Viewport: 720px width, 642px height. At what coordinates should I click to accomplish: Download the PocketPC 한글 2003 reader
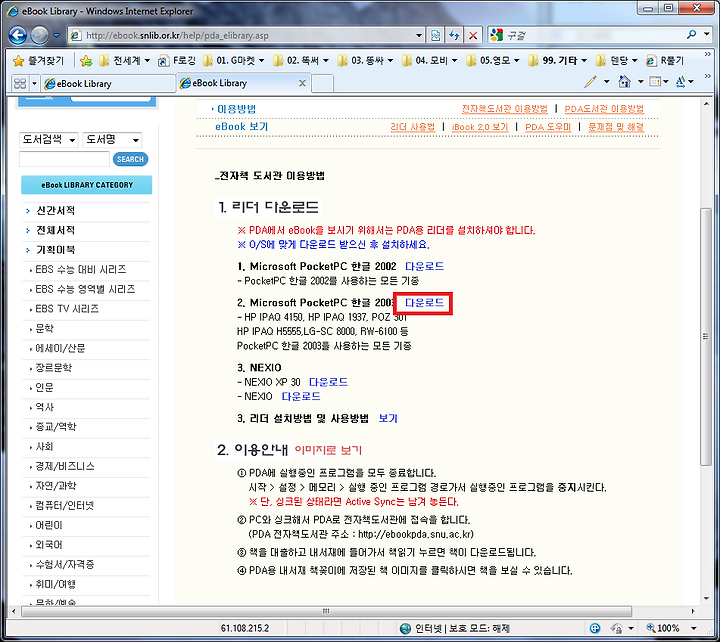(424, 303)
